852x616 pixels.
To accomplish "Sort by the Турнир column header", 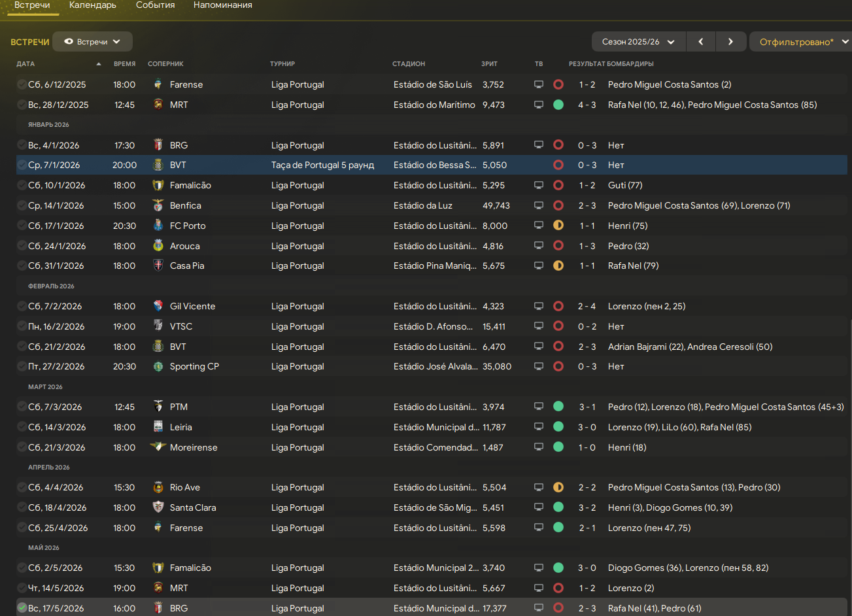I will (x=282, y=64).
